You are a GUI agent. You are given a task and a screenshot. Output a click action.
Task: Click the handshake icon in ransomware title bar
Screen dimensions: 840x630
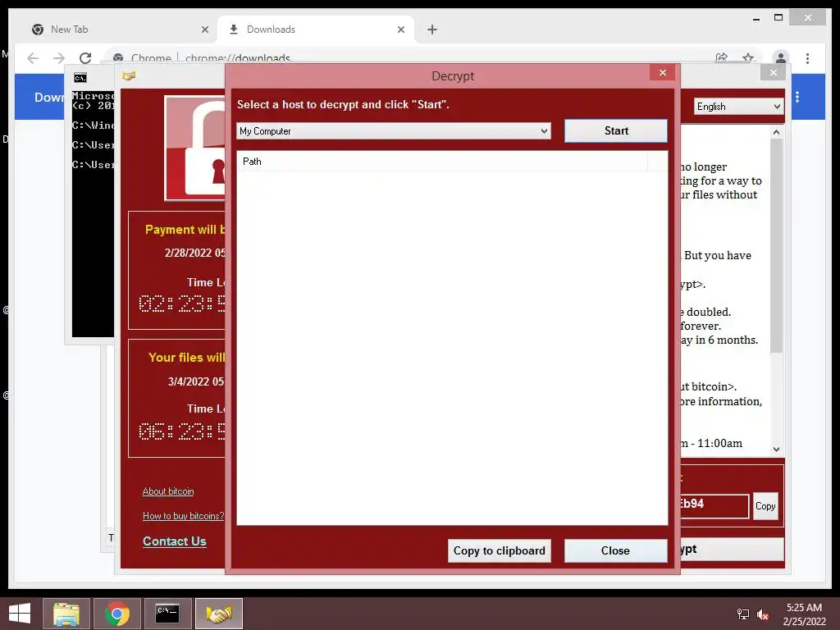point(129,75)
